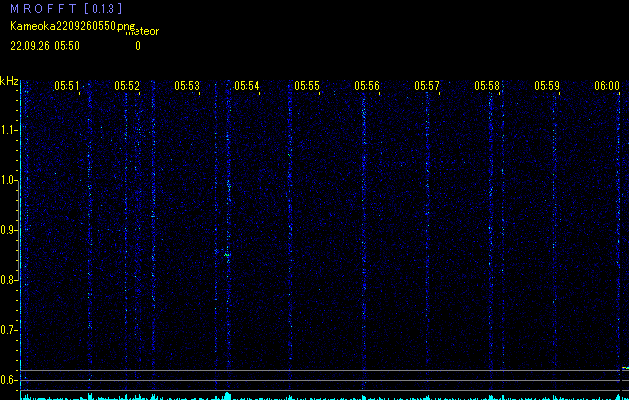Viewport: 629px width, 400px height.
Task: Click the 05:57 time marker
Action: pyautogui.click(x=427, y=85)
